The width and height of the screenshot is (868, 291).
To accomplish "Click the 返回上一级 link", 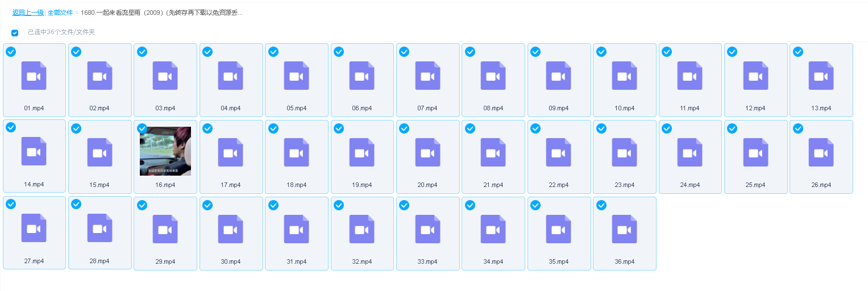I will pos(28,13).
